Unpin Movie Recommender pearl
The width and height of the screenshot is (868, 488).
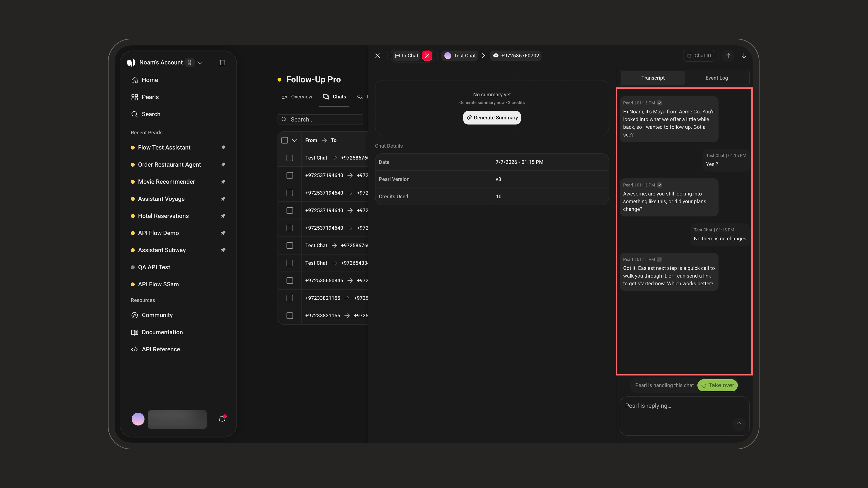[x=223, y=182]
